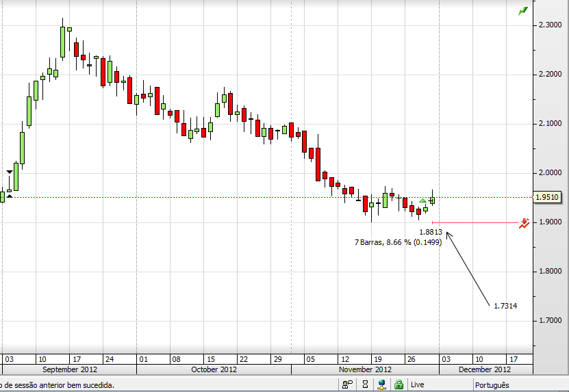Click date label 24 on time axis

110,359
